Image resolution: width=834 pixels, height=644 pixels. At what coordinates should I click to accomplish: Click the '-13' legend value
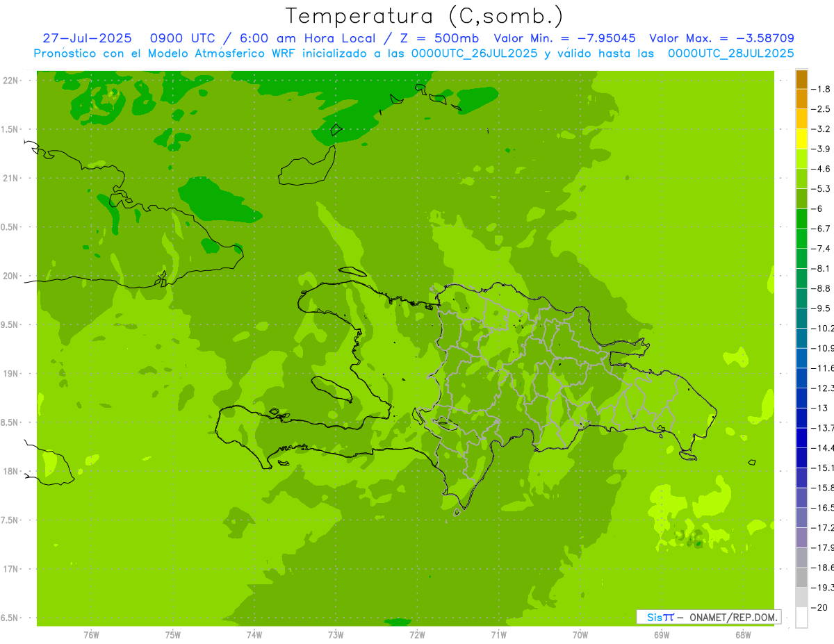click(x=820, y=408)
